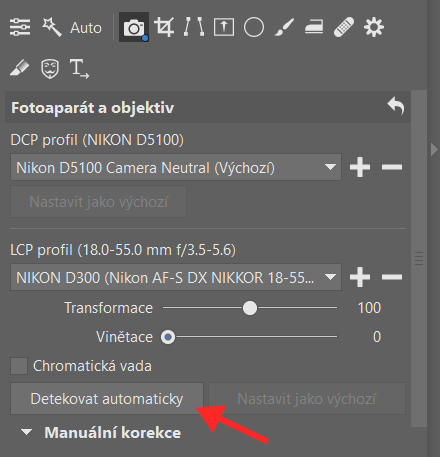Enable the Chromatická vada checkbox

(19, 366)
